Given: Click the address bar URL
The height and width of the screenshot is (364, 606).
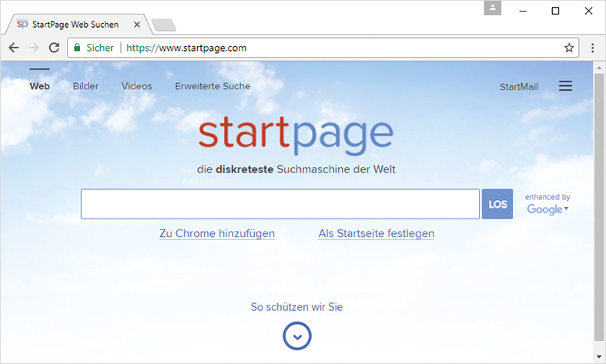Looking at the screenshot, I should click(186, 48).
